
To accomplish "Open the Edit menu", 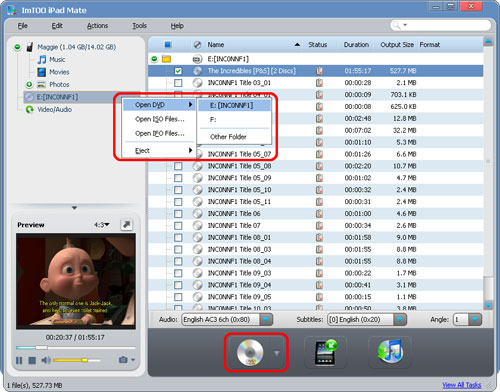I will point(57,26).
